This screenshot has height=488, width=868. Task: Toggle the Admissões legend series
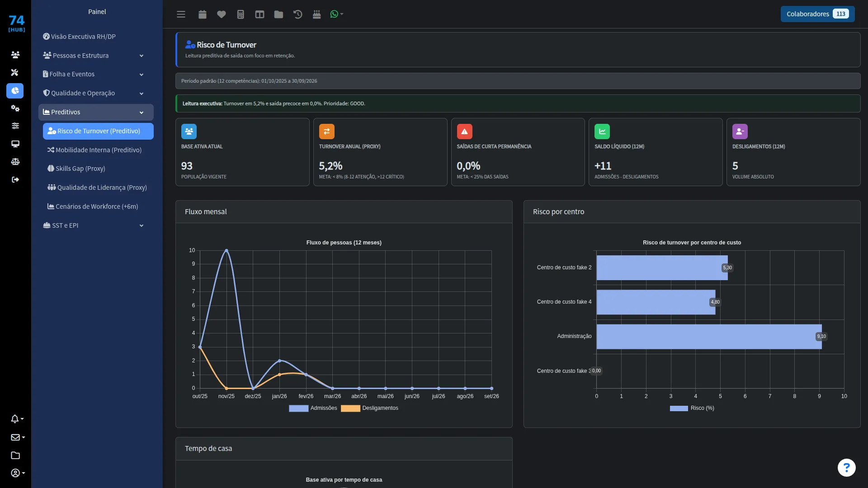tap(313, 408)
